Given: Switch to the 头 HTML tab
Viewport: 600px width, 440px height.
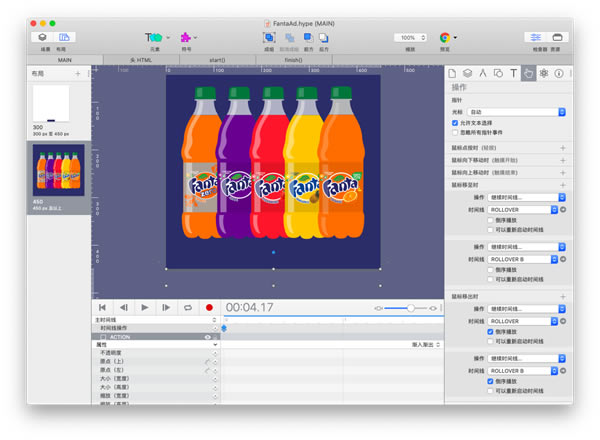Looking at the screenshot, I should pos(144,60).
